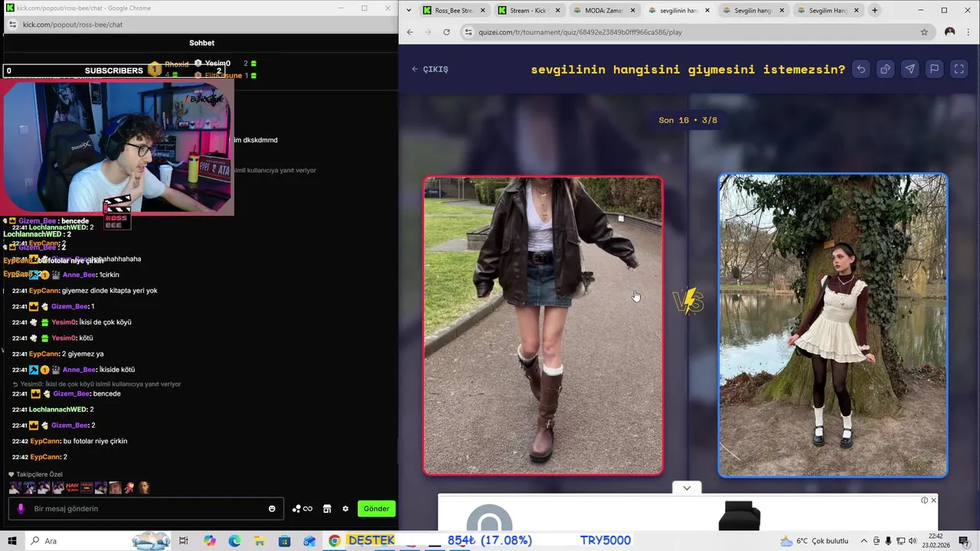Open the Chrome profile avatar
980x551 pixels.
(949, 32)
